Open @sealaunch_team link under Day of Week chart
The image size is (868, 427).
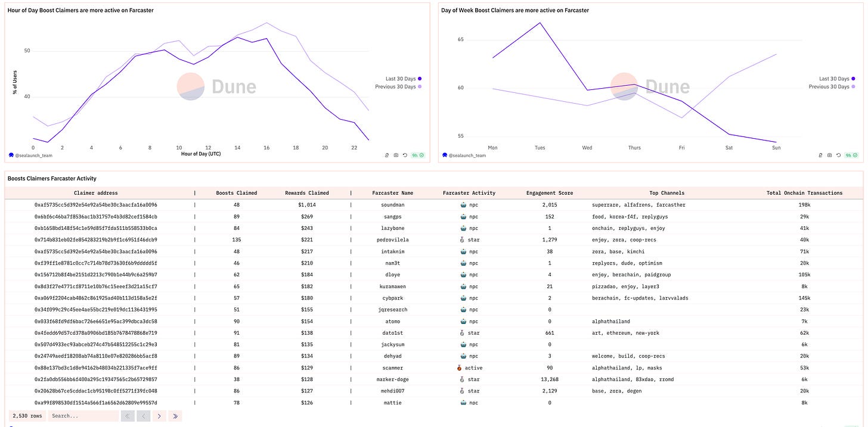[x=467, y=155]
